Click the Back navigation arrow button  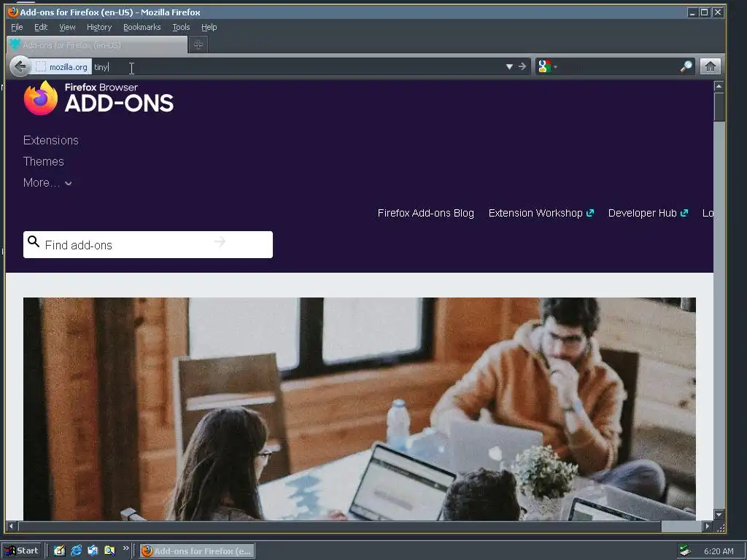20,66
